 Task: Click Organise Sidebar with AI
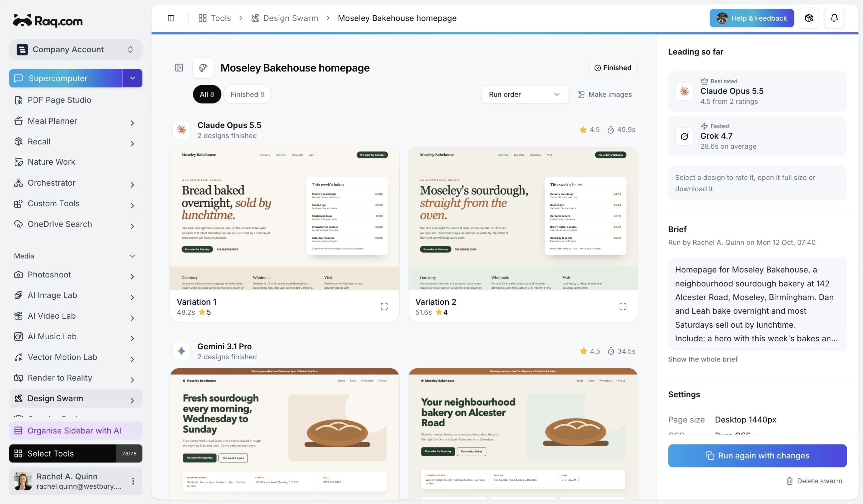coord(75,430)
